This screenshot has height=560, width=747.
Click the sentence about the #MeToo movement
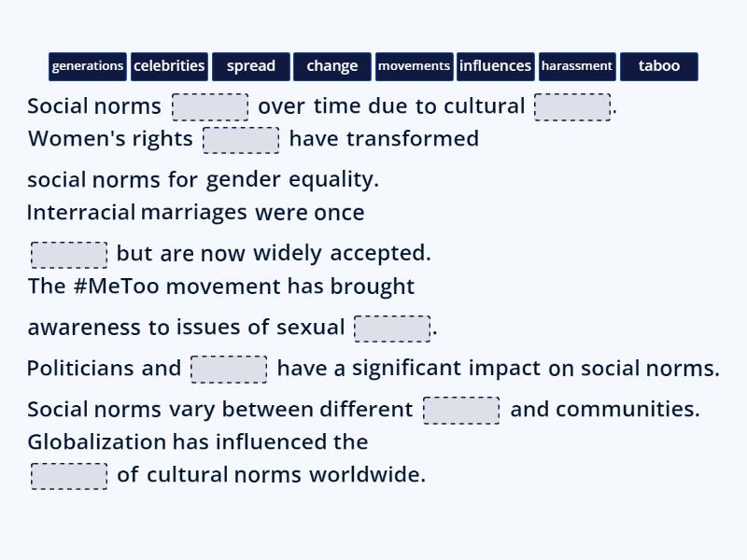[220, 287]
